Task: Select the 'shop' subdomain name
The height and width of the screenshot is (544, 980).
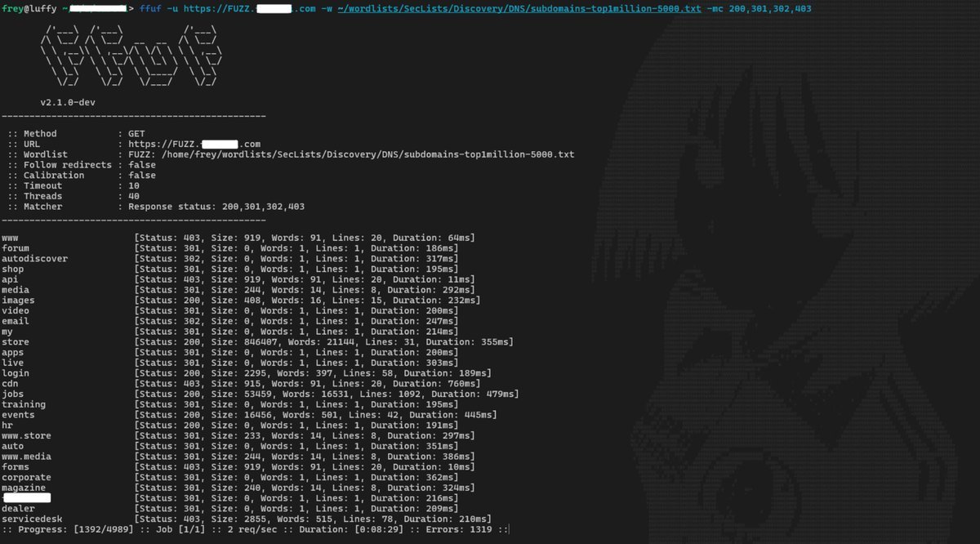Action: click(12, 269)
